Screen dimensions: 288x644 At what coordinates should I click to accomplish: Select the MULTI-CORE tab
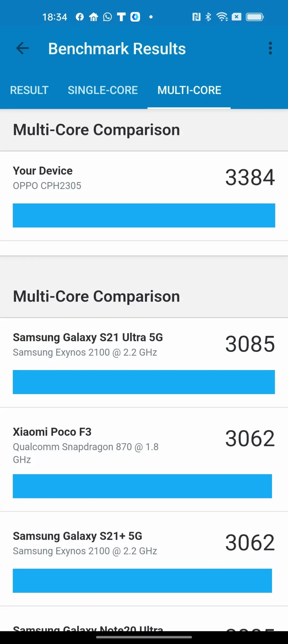click(x=189, y=90)
